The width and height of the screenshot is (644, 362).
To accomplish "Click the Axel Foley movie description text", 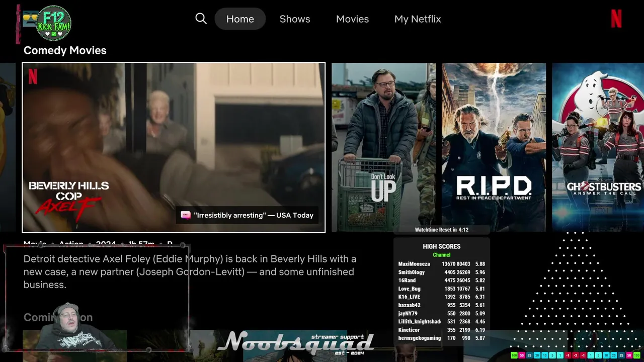I will coord(190,271).
